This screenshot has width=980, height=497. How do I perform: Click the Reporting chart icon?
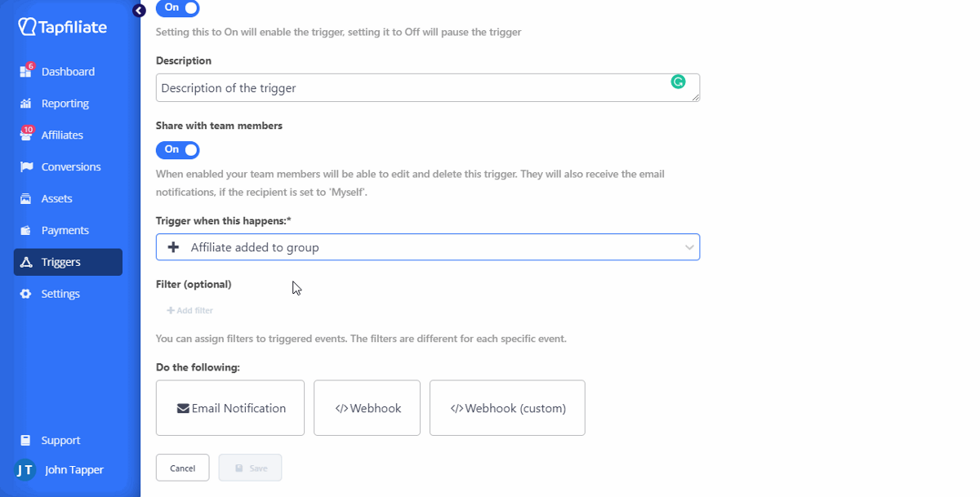pos(25,104)
